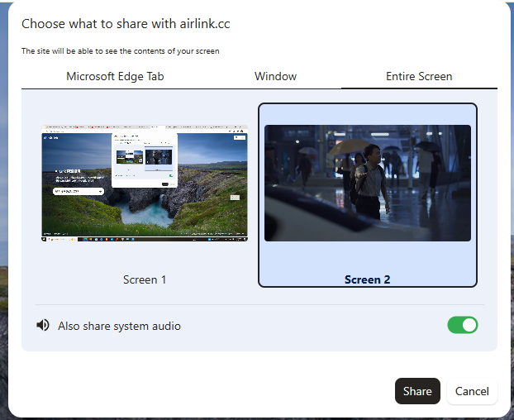The width and height of the screenshot is (514, 420).
Task: Click the man with backpack in Screen 2 preview
Action: (369, 181)
